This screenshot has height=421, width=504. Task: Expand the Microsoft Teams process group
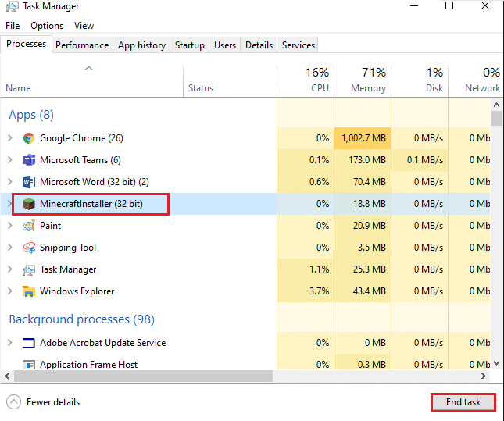(9, 160)
